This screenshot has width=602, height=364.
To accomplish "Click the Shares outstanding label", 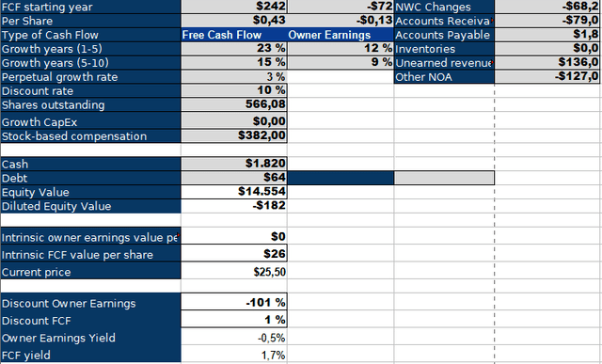I will pos(90,104).
